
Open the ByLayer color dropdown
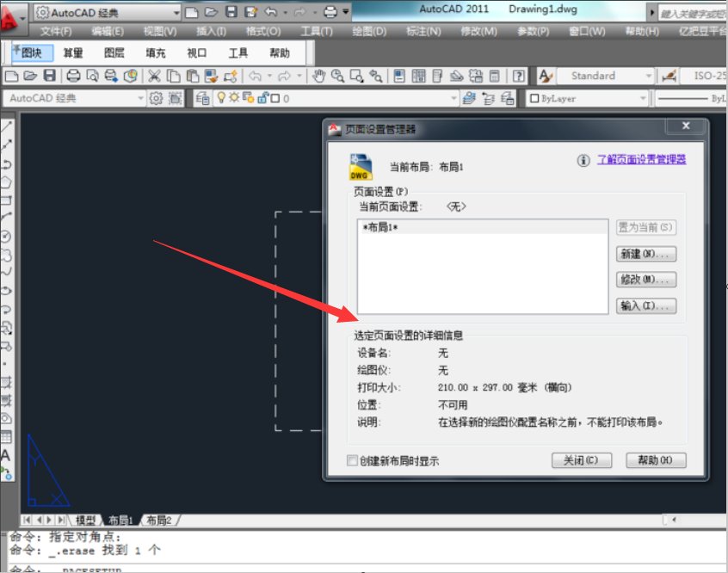[643, 97]
